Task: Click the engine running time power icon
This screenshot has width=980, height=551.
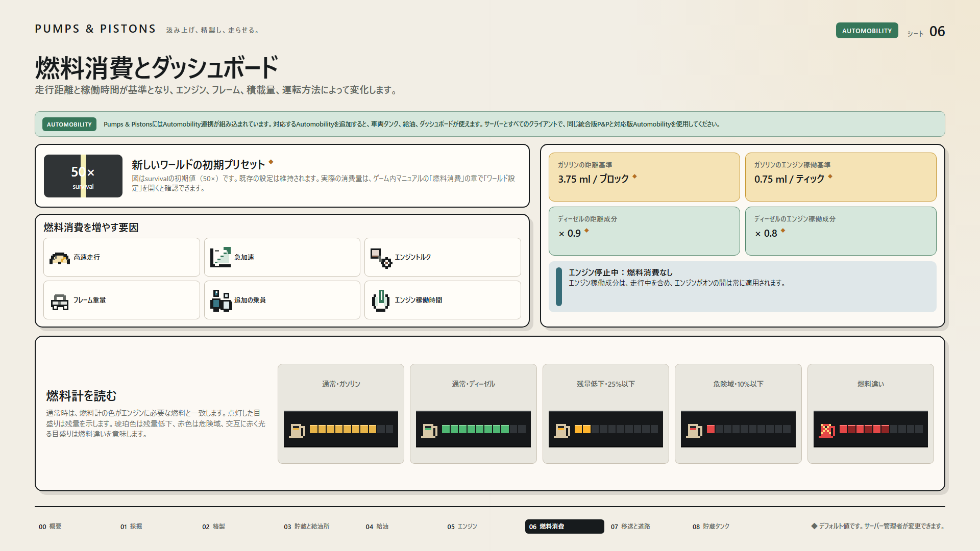Action: (381, 300)
